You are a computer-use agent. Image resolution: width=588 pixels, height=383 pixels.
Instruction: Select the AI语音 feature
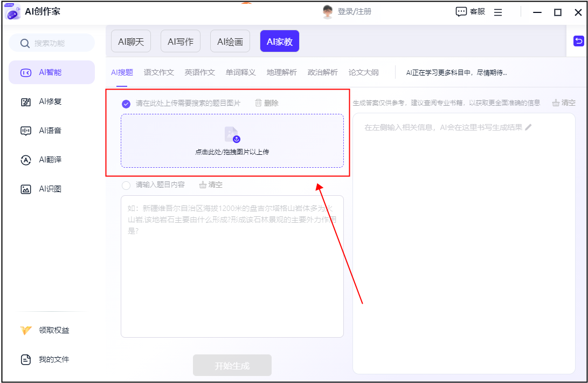(52, 131)
